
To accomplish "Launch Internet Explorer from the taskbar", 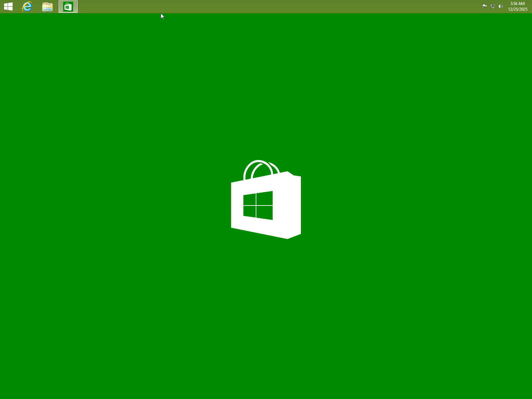I will click(x=27, y=6).
